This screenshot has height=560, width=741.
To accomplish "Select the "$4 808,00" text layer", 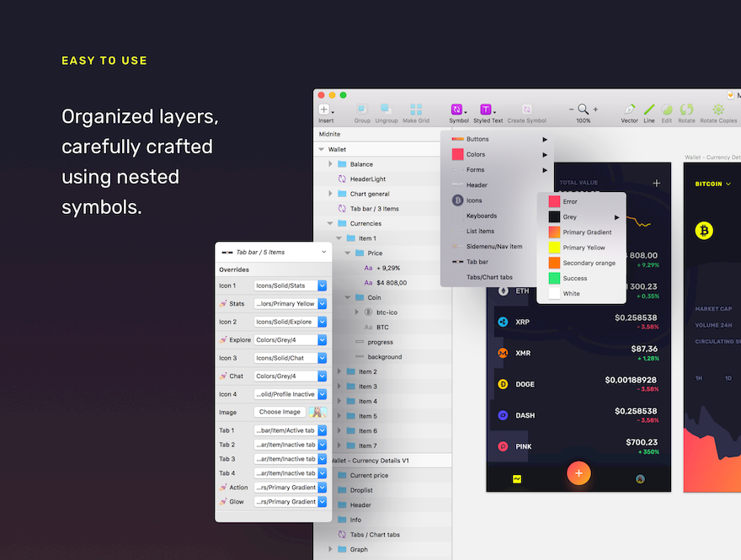I will [392, 283].
